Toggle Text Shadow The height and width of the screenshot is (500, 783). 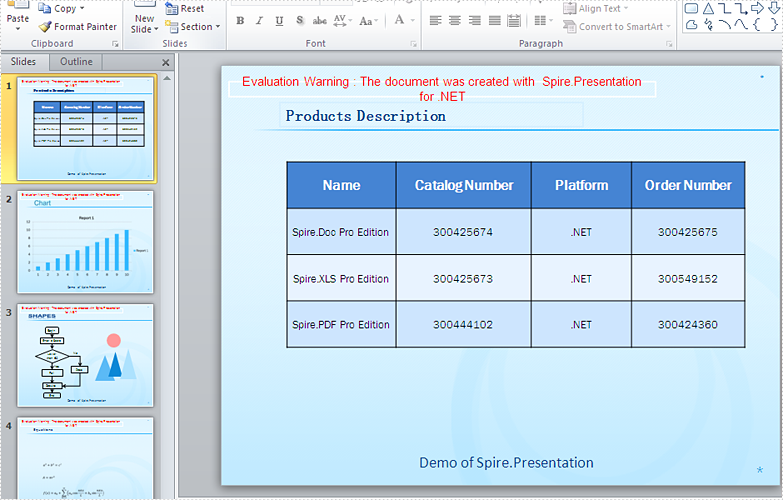coord(299,20)
